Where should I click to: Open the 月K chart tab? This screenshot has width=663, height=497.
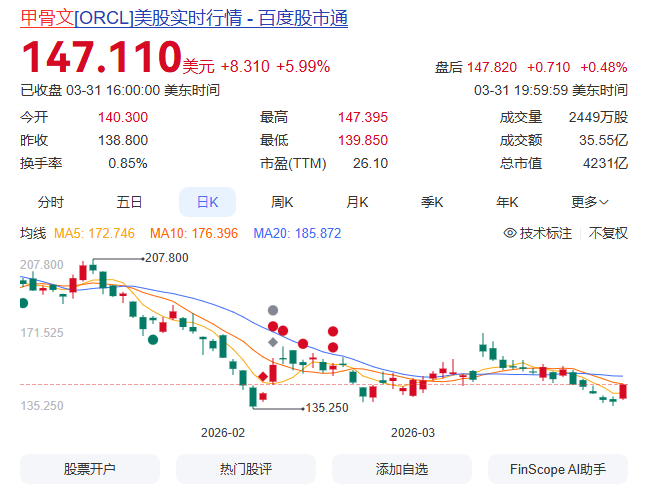(357, 202)
